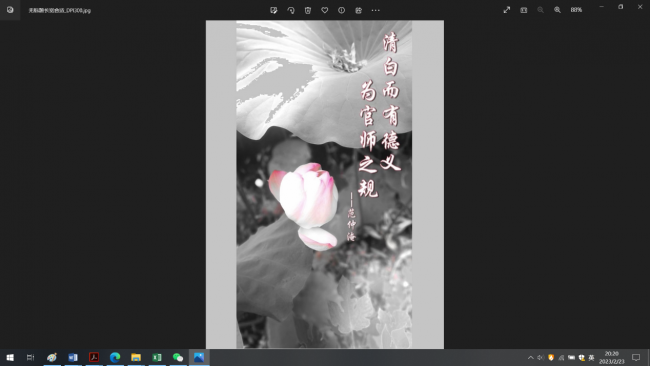Open the clock and calendar flyout
650x366 pixels.
pos(612,357)
